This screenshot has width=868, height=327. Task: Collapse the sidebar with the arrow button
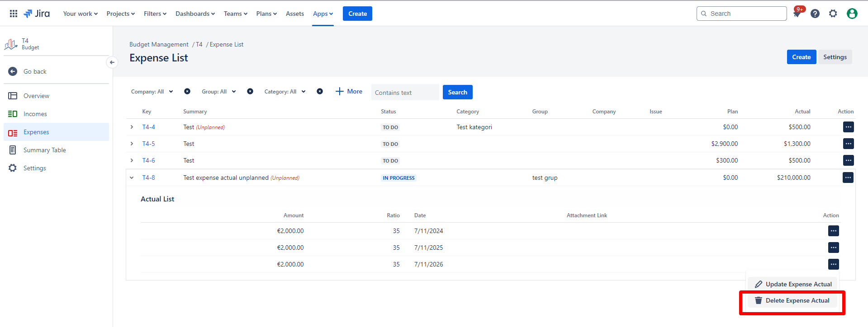[x=112, y=62]
